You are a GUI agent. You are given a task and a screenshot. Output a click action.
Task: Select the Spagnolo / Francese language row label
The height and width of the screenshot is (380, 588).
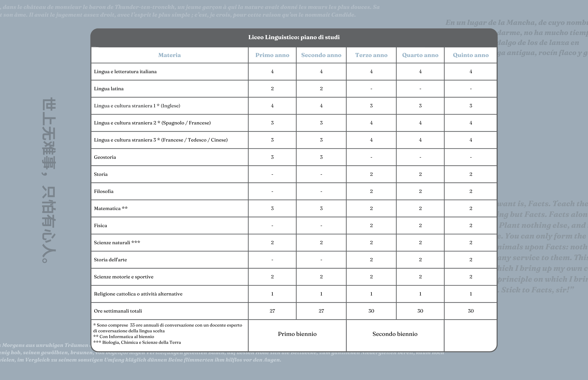(x=152, y=123)
